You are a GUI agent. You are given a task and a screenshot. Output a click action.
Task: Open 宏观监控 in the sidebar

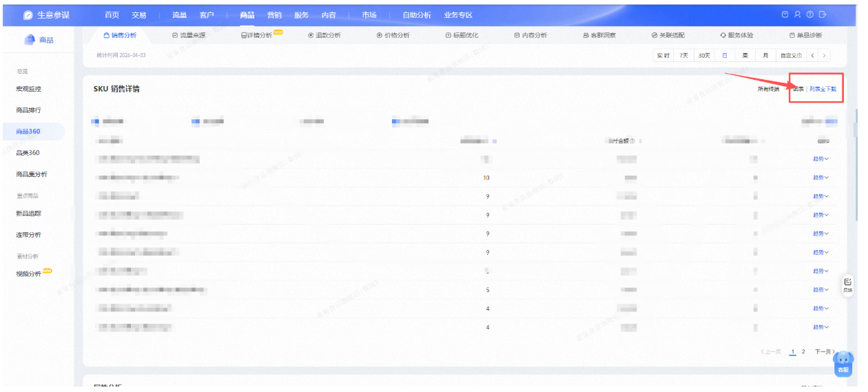point(28,89)
